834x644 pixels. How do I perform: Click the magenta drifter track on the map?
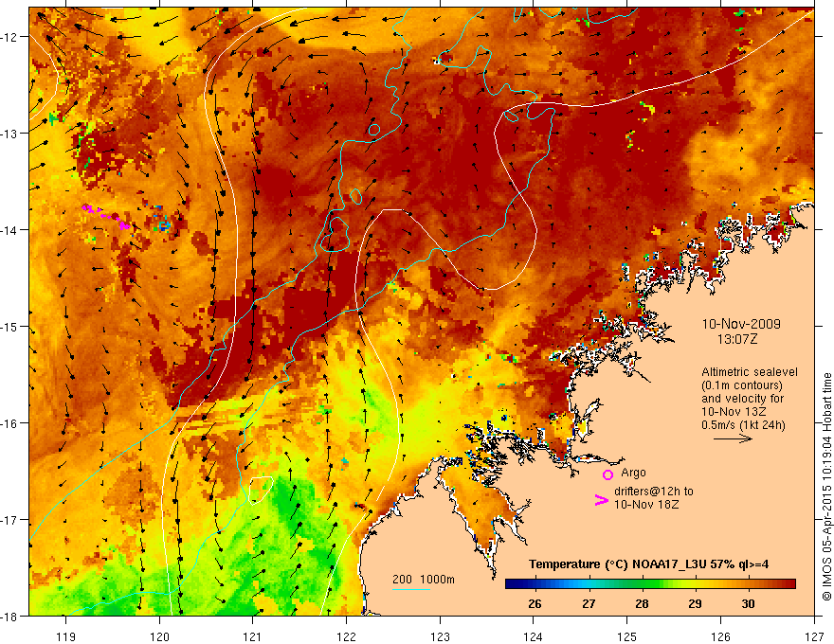pyautogui.click(x=106, y=216)
